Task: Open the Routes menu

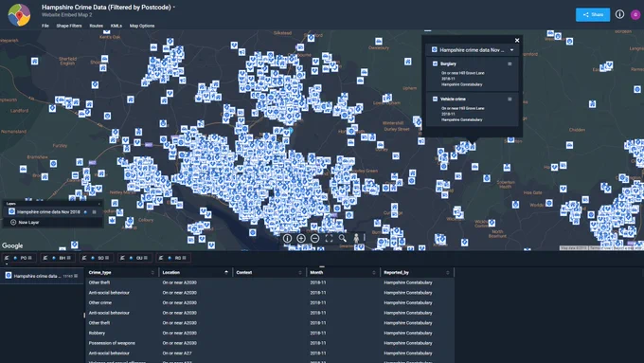Action: tap(96, 26)
